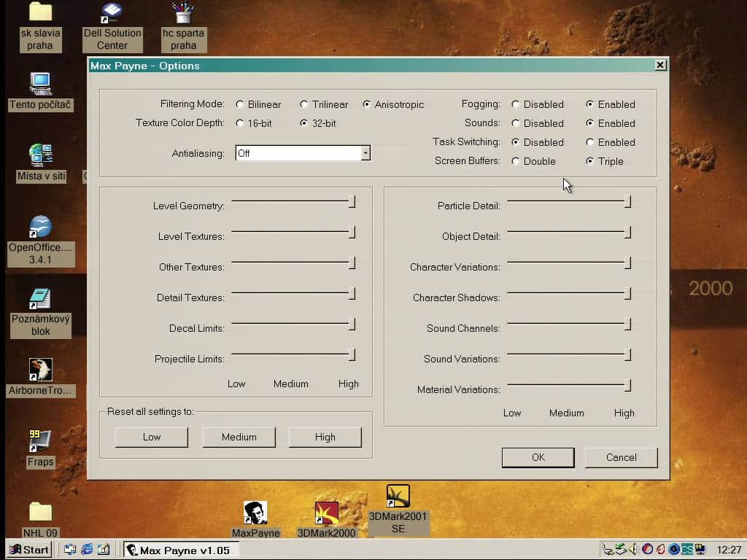
Task: Select Double screen buffers
Action: coord(516,161)
